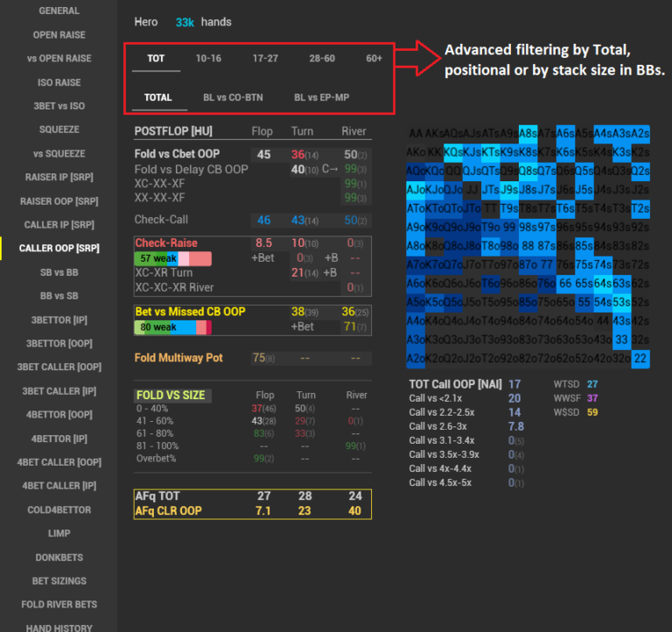Screen dimensions: 672x632
Task: Select the BL vs EP-MP positional tab
Action: coord(321,97)
